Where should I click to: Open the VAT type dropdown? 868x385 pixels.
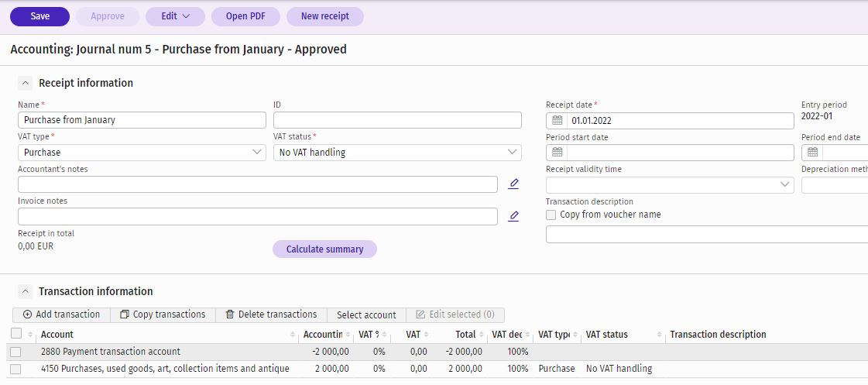pos(142,153)
